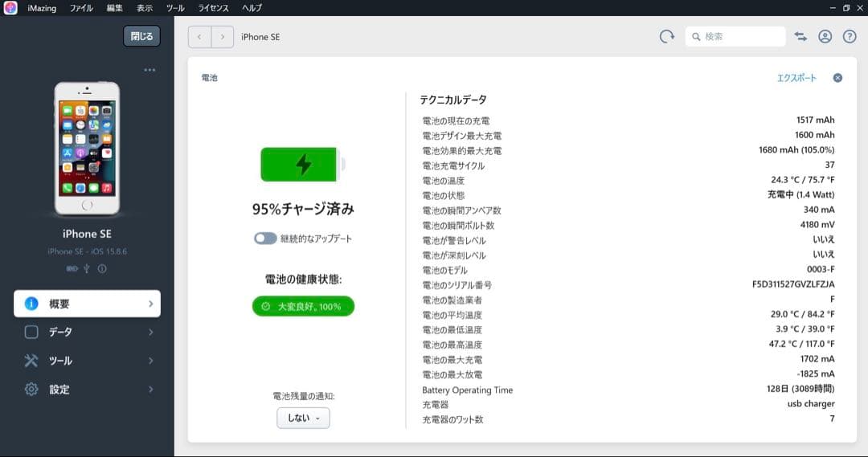This screenshot has height=457, width=868.
Task: Click the 340 mA amperage value
Action: 819,210
